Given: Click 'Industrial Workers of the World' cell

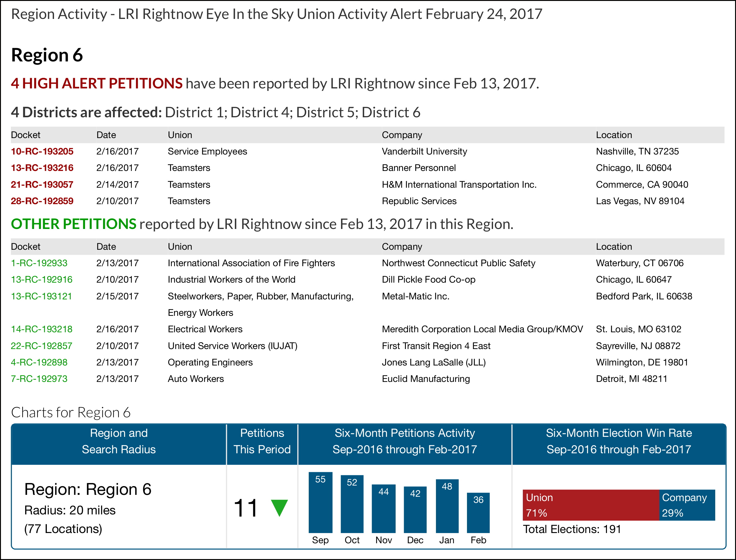Looking at the screenshot, I should 232,279.
